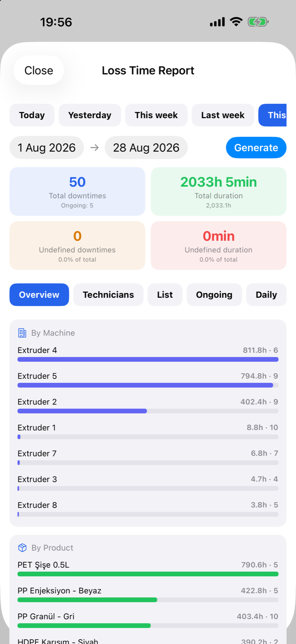The width and height of the screenshot is (296, 644).
Task: Click the Extruder 4 progress bar
Action: tap(148, 359)
